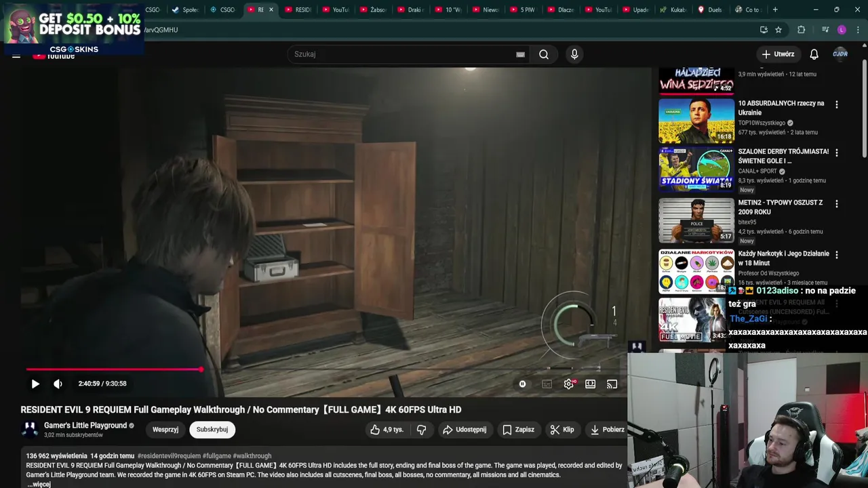Open more options for the METIN2 video

pos(836,204)
